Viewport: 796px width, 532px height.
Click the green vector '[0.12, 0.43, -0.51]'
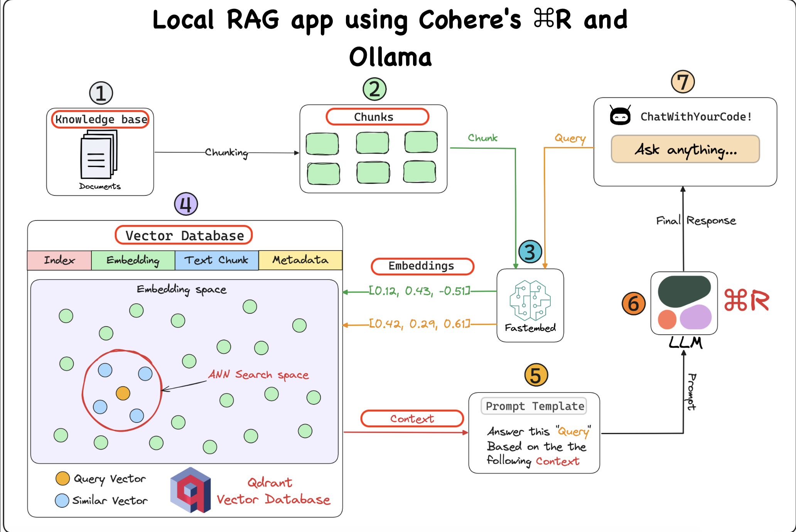(420, 291)
